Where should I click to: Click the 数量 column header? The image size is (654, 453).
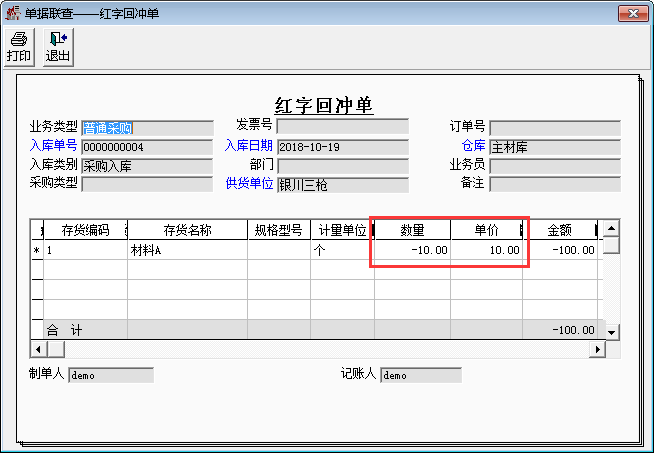click(x=413, y=230)
